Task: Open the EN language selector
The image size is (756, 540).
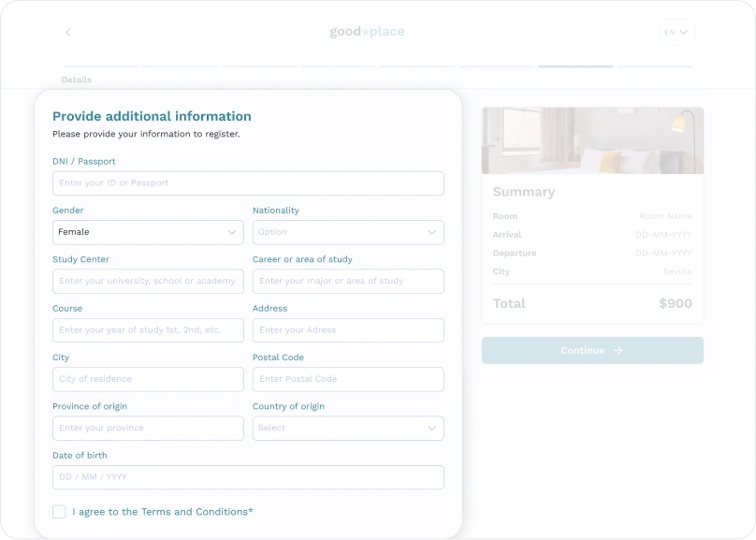Action: pyautogui.click(x=676, y=33)
